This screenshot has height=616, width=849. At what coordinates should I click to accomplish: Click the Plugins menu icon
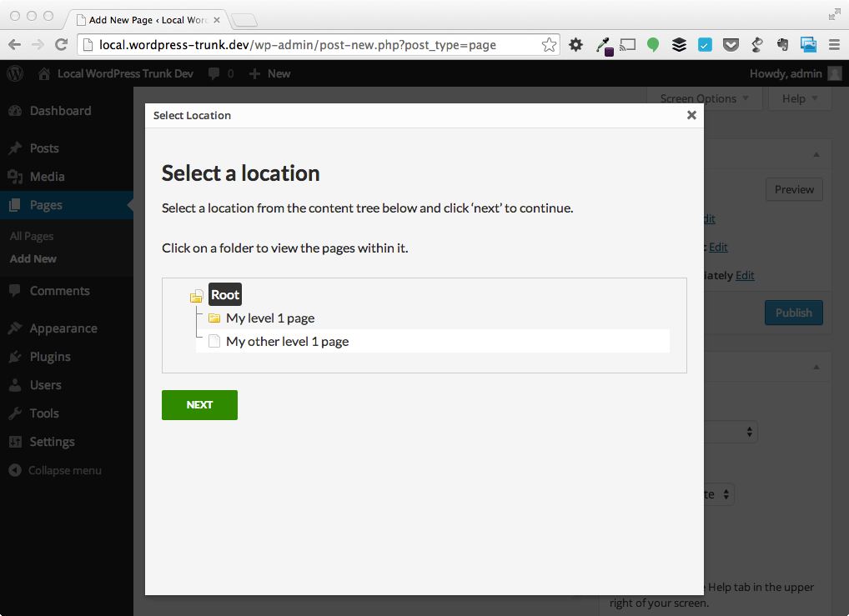click(15, 357)
